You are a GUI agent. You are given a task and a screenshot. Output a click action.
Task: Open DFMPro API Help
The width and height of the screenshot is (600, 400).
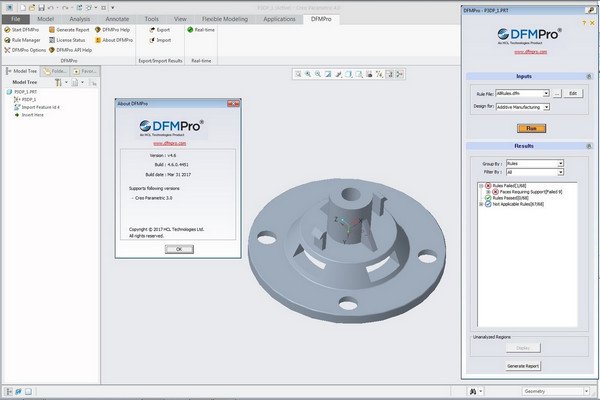(x=70, y=50)
